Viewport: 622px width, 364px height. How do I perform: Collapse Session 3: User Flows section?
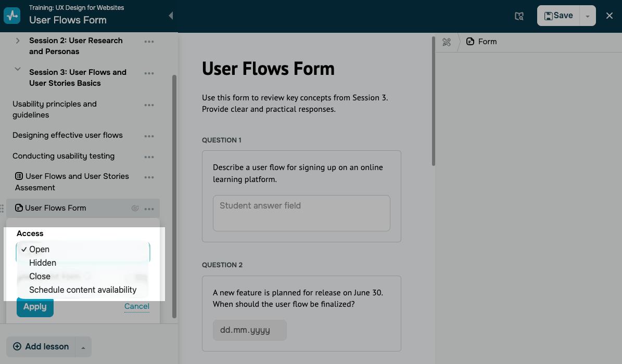tap(18, 69)
